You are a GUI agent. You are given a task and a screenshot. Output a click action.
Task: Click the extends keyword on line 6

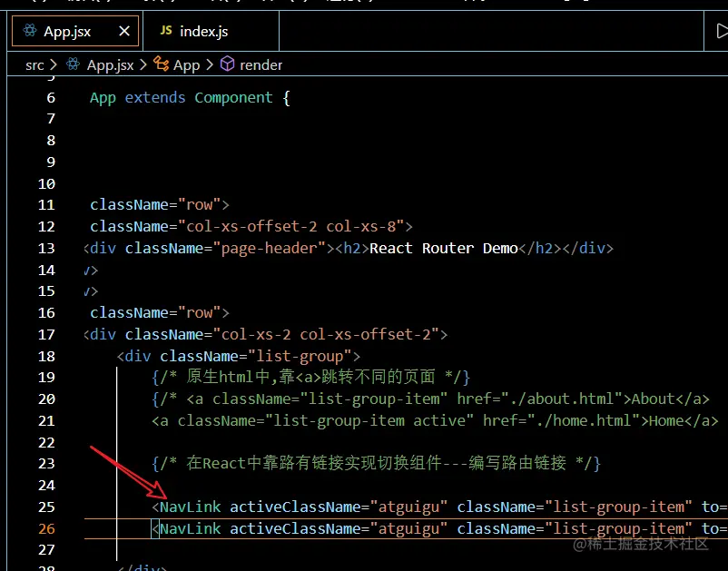tap(155, 97)
